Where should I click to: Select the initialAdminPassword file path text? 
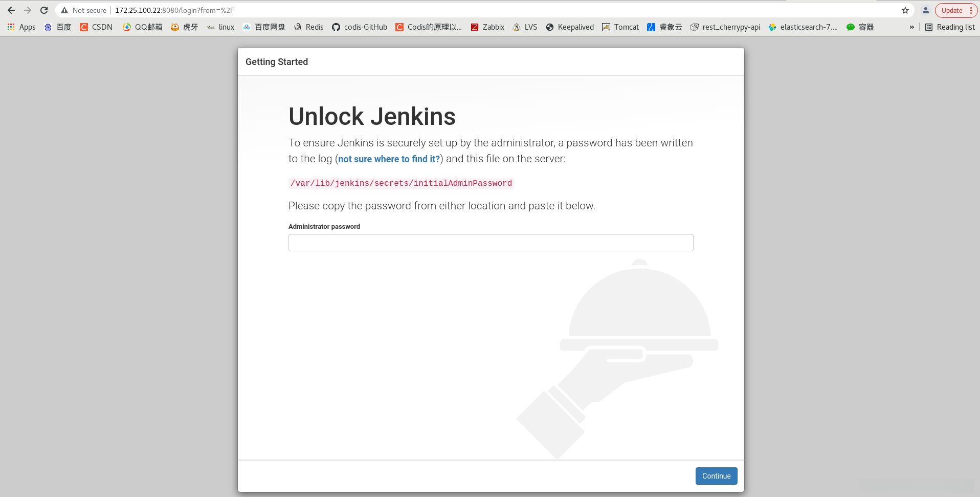(x=401, y=183)
